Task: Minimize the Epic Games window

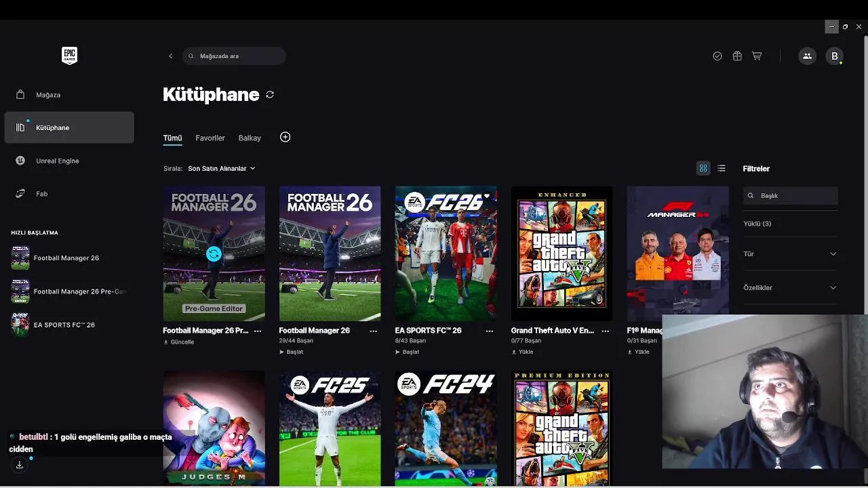Action: click(831, 27)
